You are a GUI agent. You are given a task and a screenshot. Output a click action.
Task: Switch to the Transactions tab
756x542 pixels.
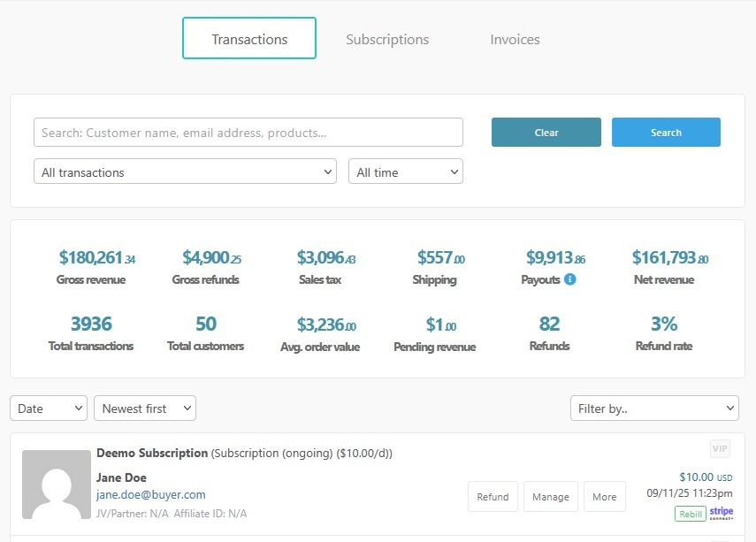(x=249, y=39)
